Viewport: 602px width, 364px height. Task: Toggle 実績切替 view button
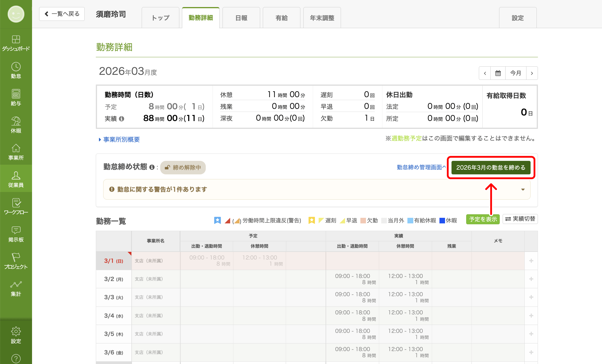click(520, 219)
